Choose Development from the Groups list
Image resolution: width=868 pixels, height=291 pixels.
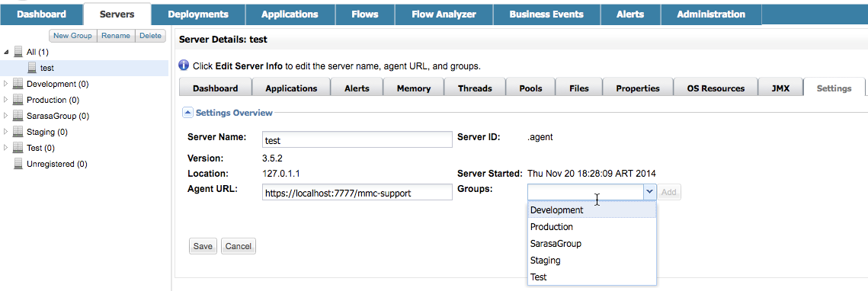pyautogui.click(x=592, y=210)
